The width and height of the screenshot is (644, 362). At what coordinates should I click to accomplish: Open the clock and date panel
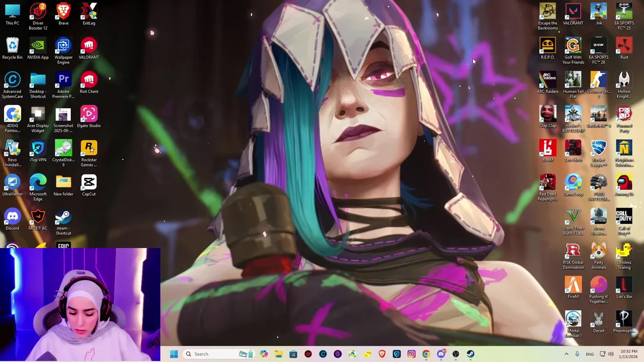point(629,354)
